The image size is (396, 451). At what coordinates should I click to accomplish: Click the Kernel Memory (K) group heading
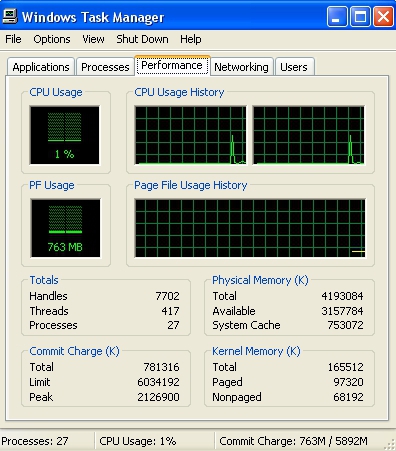click(256, 351)
